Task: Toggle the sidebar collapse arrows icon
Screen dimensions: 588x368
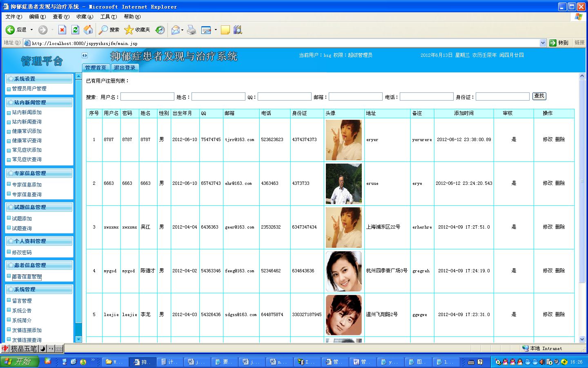Action: [x=85, y=55]
